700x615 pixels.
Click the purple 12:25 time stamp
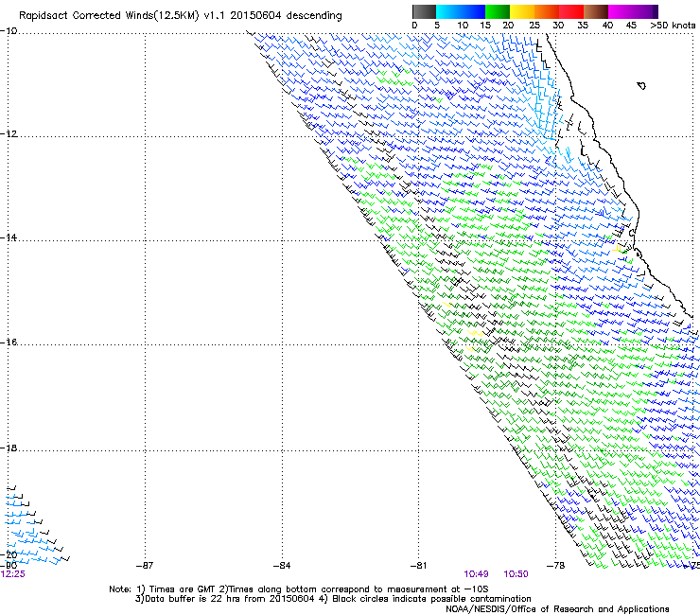click(x=13, y=574)
